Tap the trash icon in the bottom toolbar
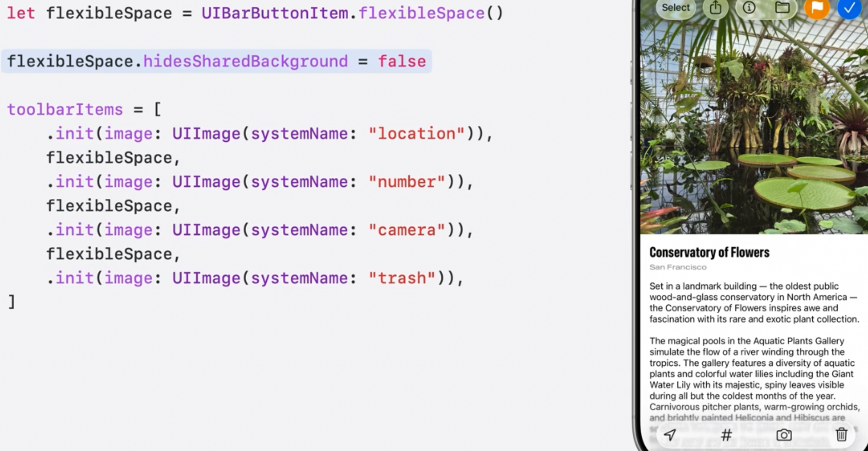 [x=841, y=435]
